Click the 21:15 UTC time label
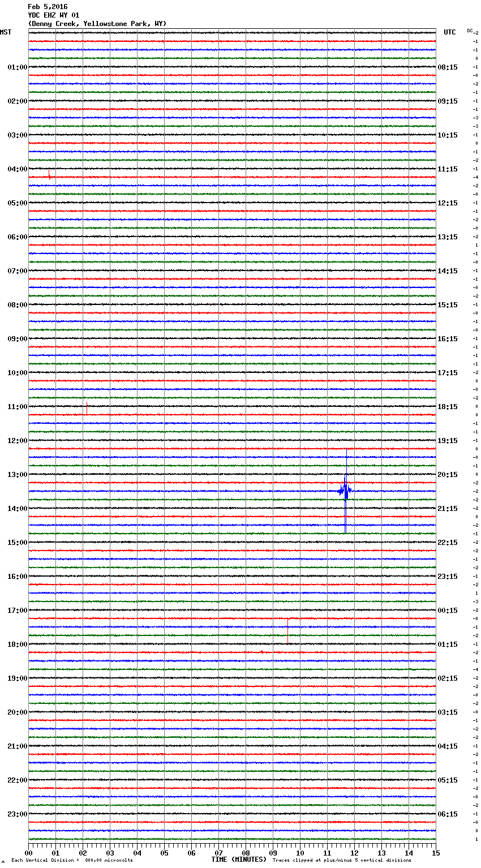The width and height of the screenshot is (481, 868). tap(448, 509)
